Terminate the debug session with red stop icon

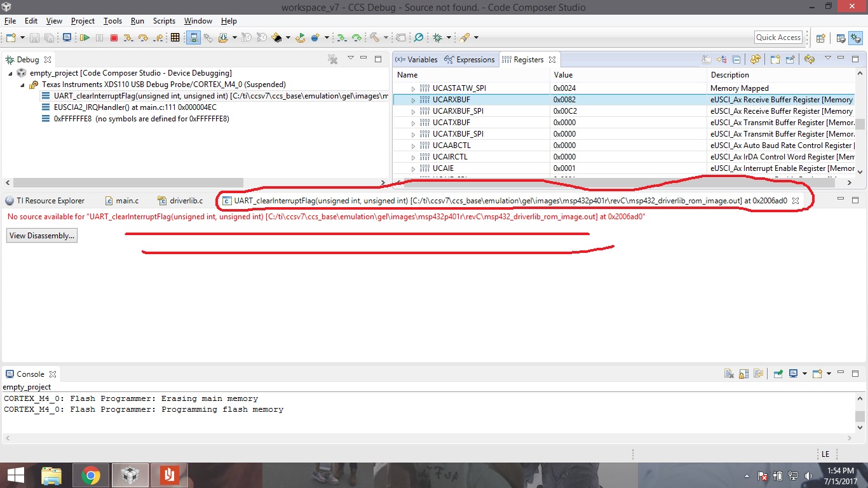[114, 38]
